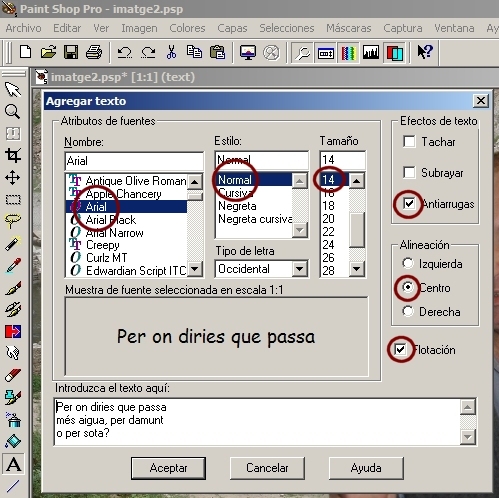Viewport: 499px width, 498px height.
Task: Open the Capas menu
Action: click(232, 28)
